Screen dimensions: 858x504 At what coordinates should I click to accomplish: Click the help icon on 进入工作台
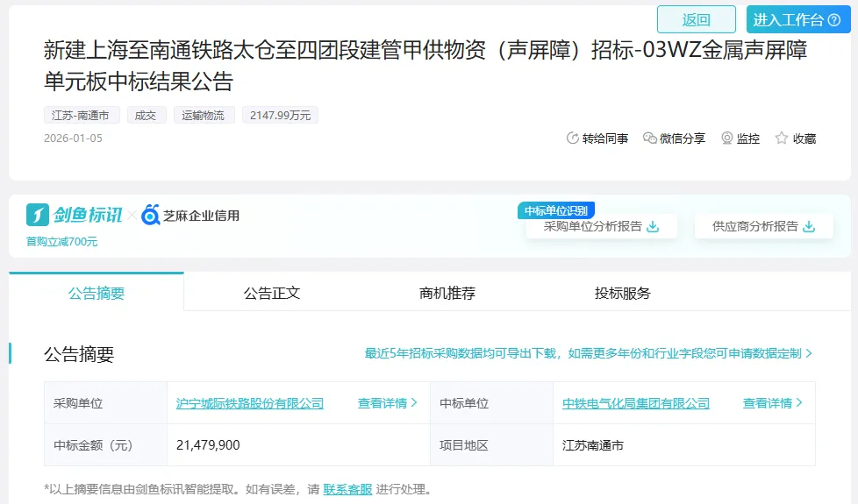pyautogui.click(x=833, y=19)
